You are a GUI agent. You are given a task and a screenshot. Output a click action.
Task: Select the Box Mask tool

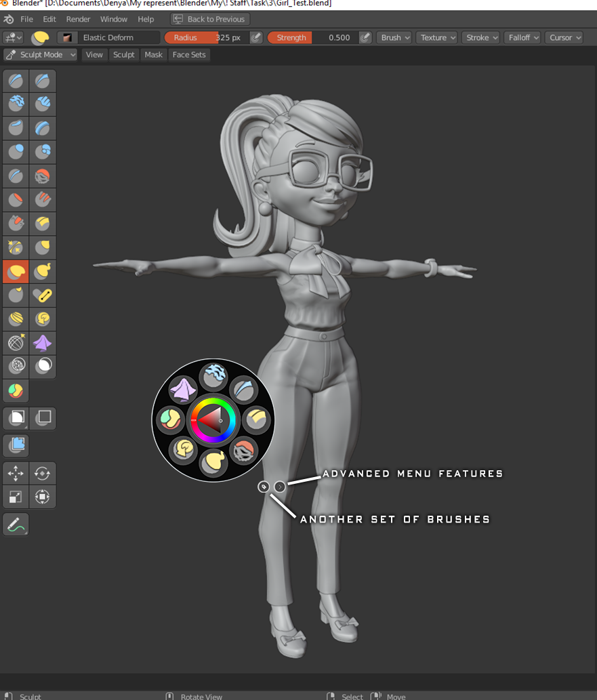coord(16,418)
